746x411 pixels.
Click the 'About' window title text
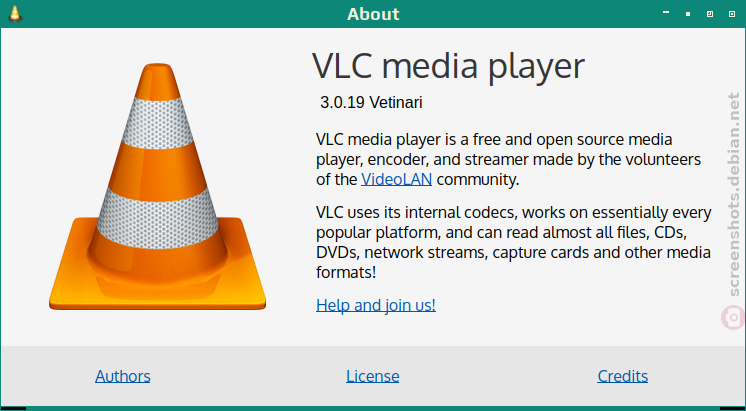pos(373,14)
